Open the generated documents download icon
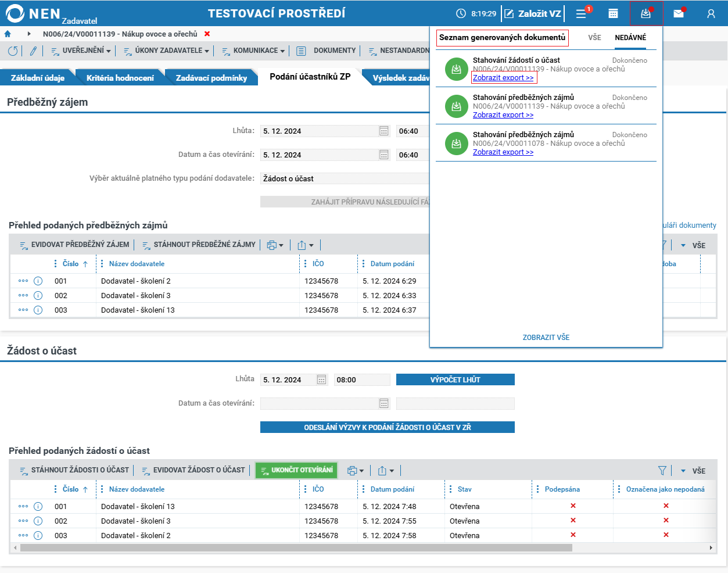The width and height of the screenshot is (728, 573). (x=645, y=13)
